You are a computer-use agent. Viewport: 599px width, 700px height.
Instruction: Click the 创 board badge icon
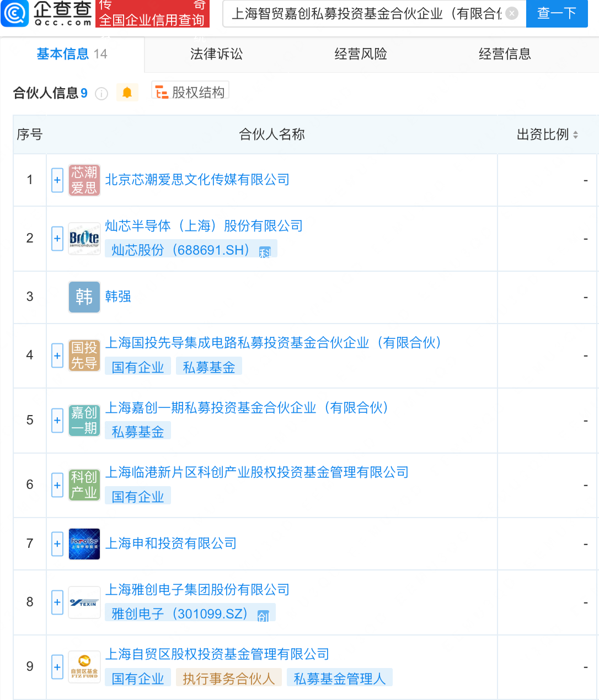click(x=264, y=616)
